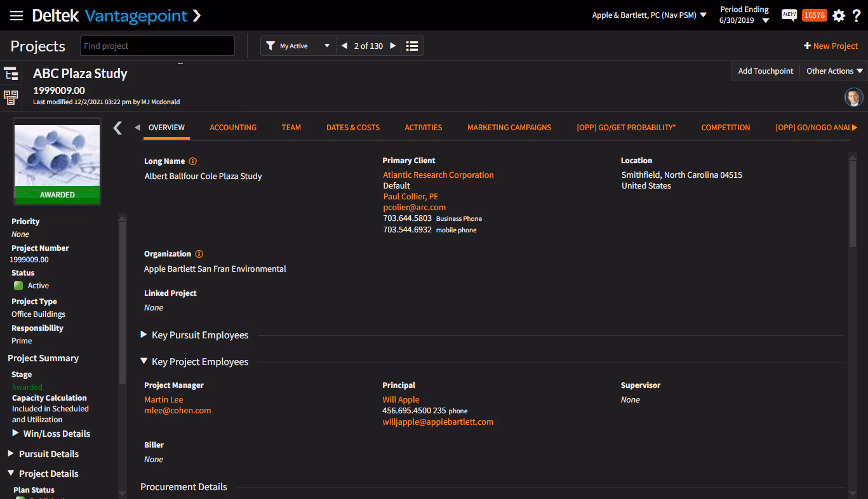Click the Find project search field

(157, 46)
